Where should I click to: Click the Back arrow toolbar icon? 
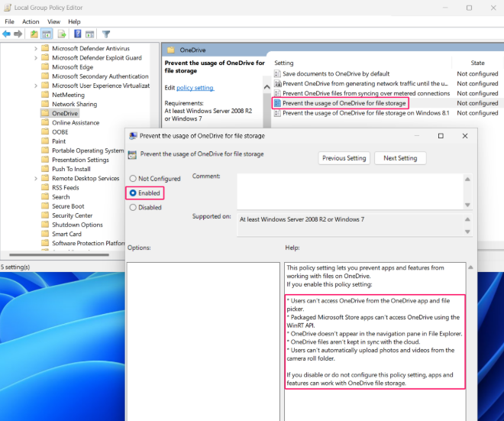coord(6,34)
